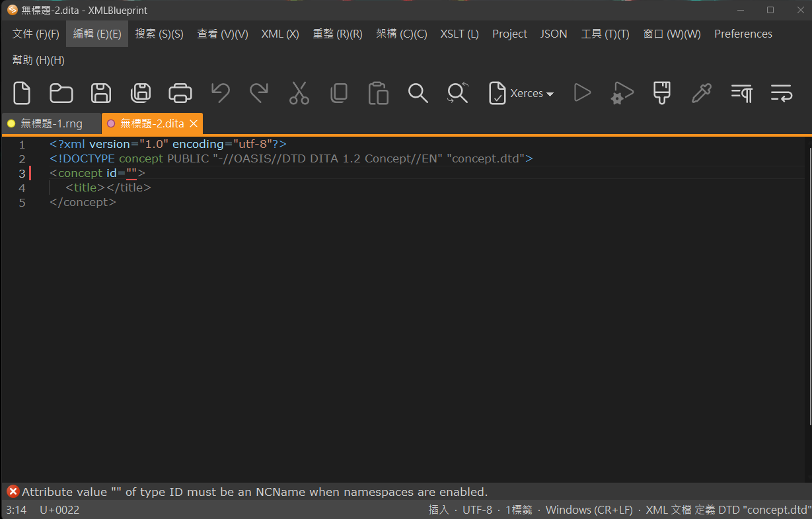The width and height of the screenshot is (812, 519).
Task: Click the New file icon
Action: [22, 93]
